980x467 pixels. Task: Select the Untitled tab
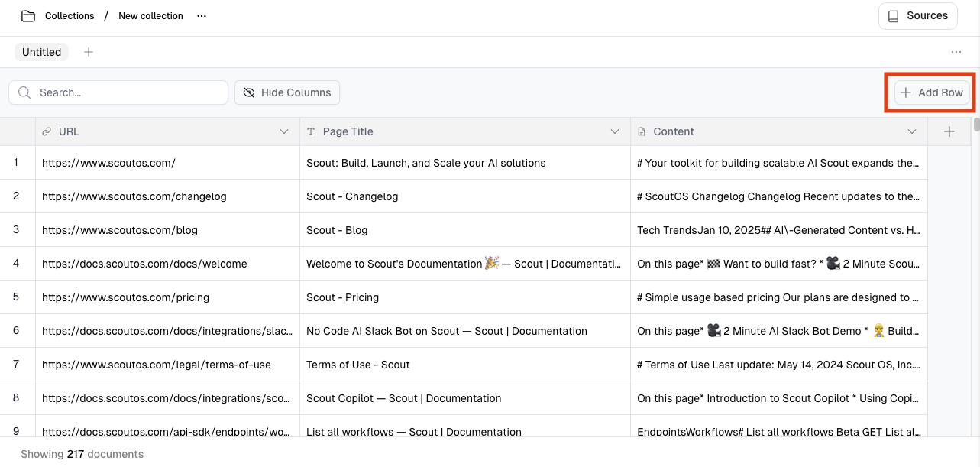tap(41, 52)
